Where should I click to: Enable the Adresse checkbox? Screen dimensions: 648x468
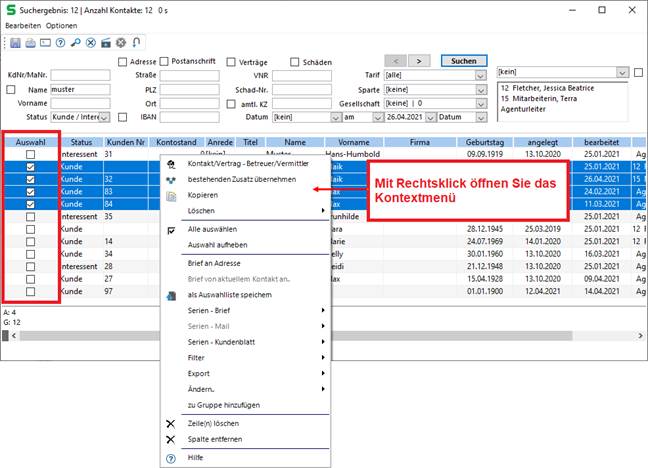[124, 62]
